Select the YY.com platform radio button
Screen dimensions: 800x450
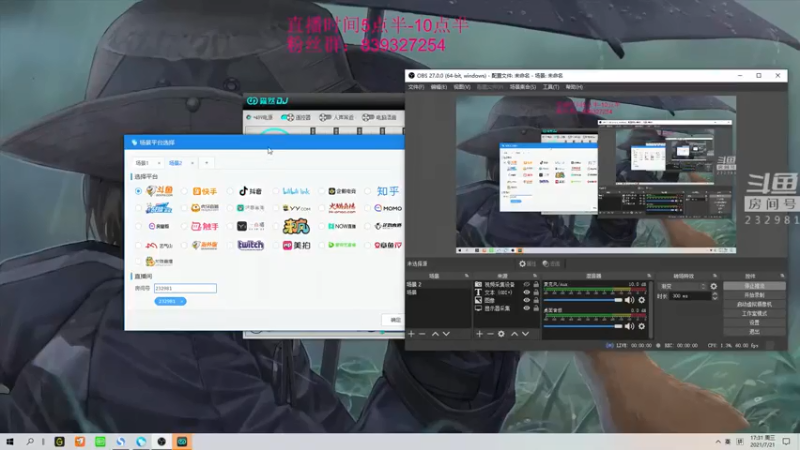pos(276,208)
